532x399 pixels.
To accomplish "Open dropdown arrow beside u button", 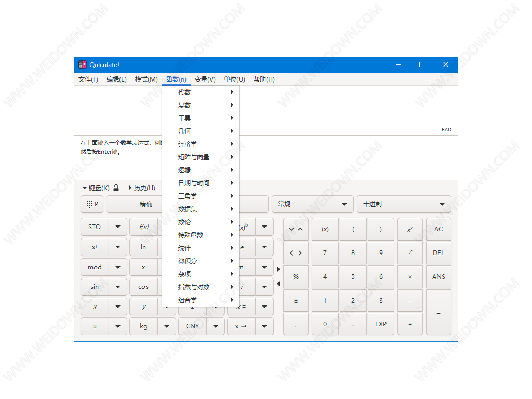I will 118,326.
